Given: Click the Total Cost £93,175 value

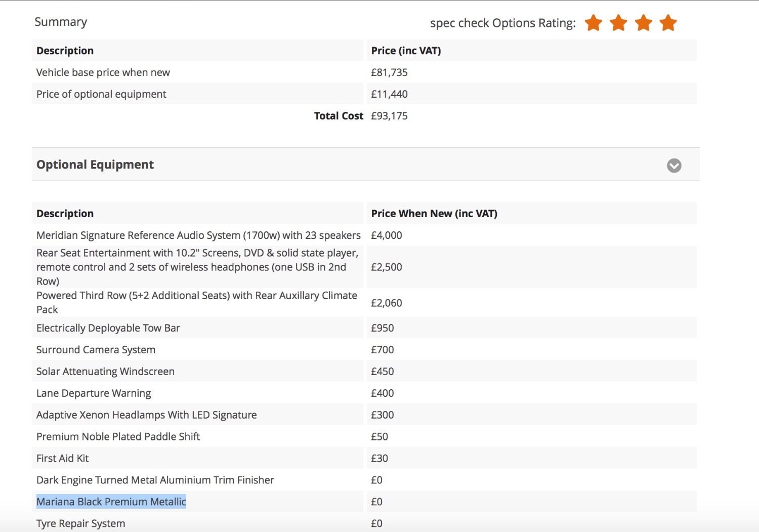Looking at the screenshot, I should pos(389,116).
